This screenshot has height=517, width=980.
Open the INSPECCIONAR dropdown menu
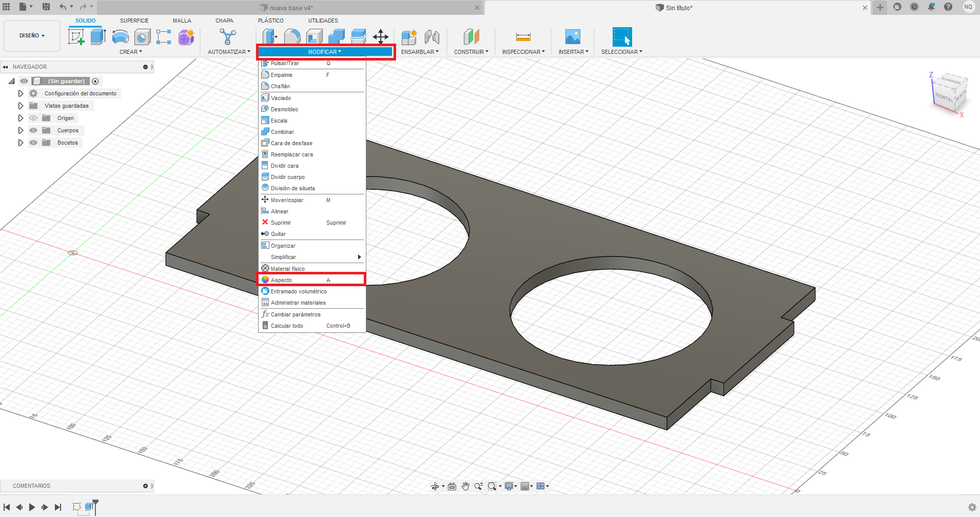(x=523, y=52)
